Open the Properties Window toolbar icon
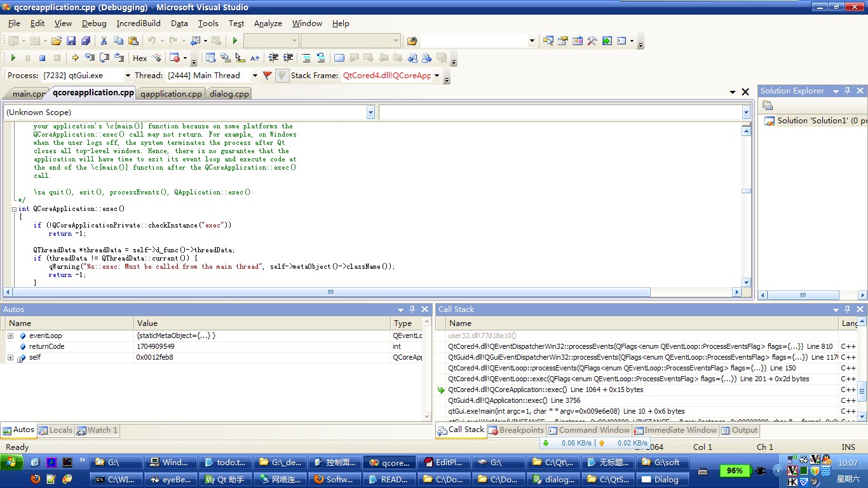 pos(563,41)
